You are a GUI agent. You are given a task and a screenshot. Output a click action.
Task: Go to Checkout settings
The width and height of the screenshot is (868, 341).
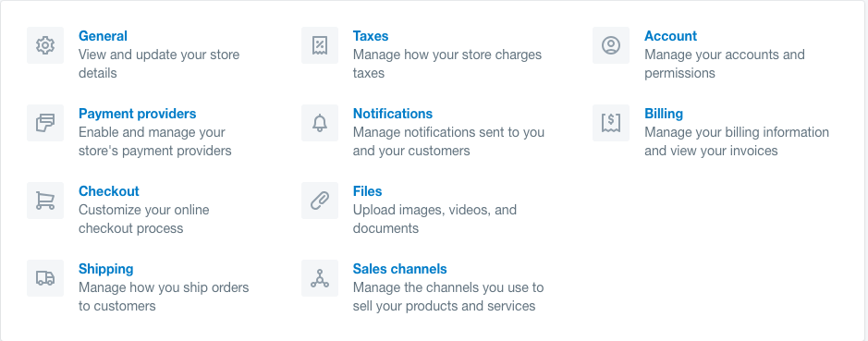pos(109,191)
